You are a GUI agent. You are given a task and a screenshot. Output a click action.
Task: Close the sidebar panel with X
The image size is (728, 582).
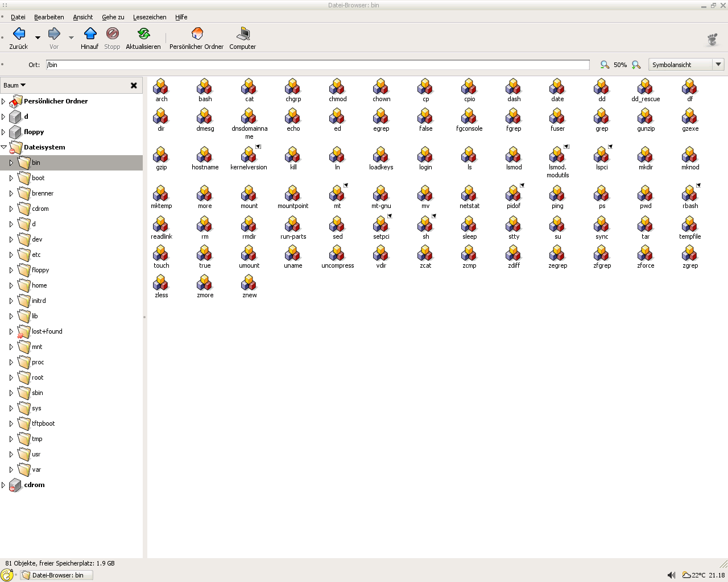click(x=134, y=85)
